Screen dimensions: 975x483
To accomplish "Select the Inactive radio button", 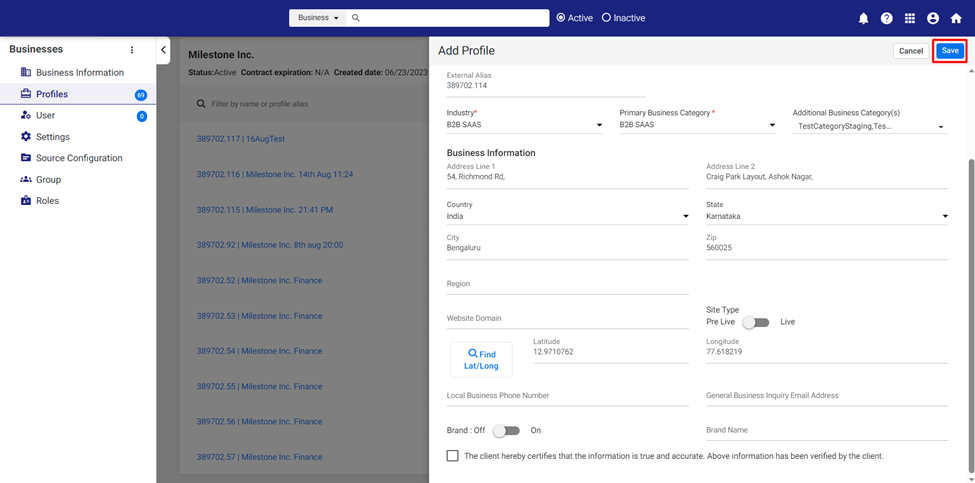I will pyautogui.click(x=606, y=18).
